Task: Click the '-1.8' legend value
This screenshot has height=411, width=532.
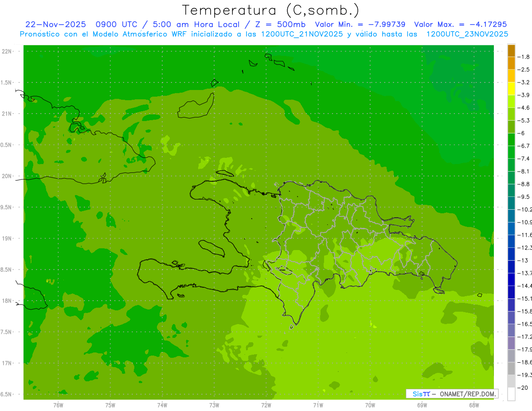Action: [524, 57]
